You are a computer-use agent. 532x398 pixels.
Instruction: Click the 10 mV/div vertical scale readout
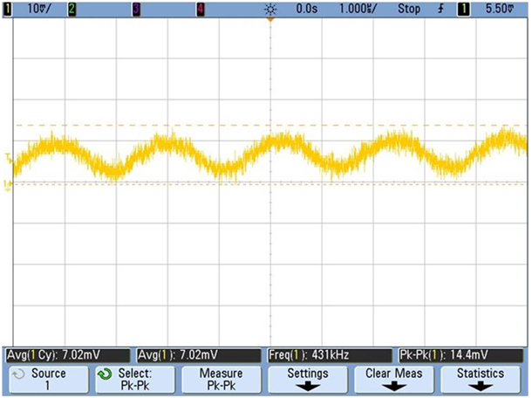pos(39,9)
